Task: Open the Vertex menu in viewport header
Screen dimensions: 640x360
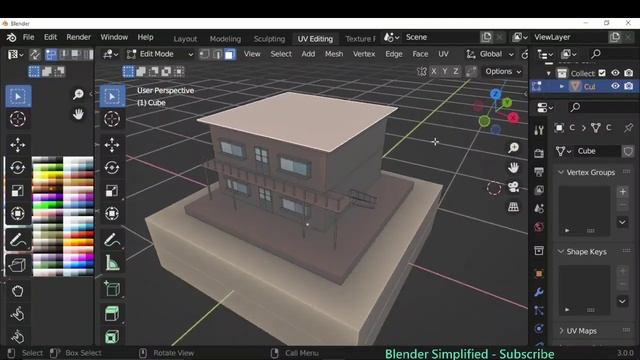Action: [364, 54]
